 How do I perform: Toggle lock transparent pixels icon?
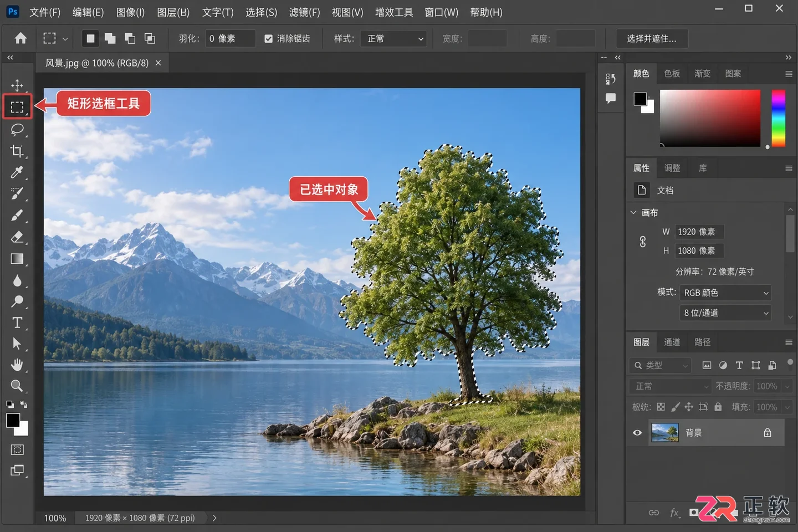[661, 407]
